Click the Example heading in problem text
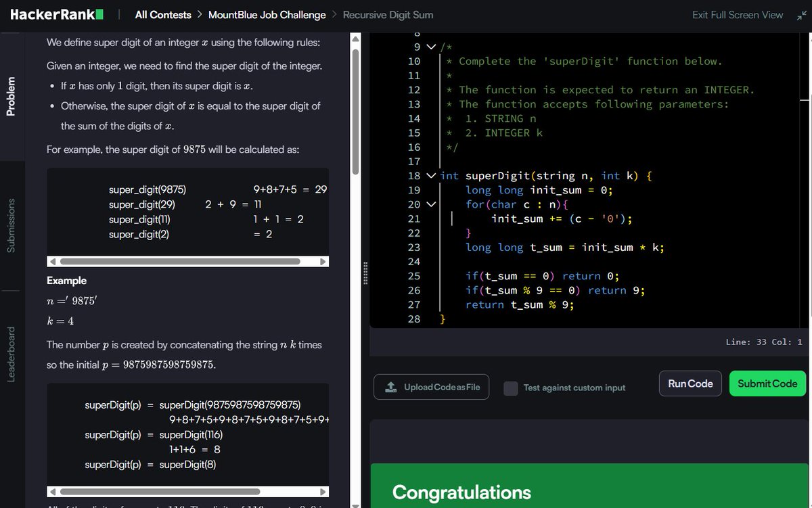The image size is (812, 508). coord(66,280)
